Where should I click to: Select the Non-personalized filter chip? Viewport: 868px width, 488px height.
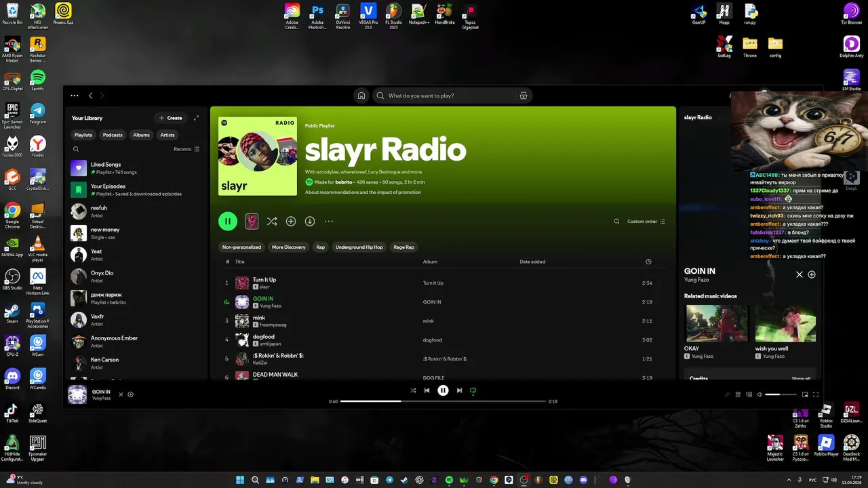pos(241,247)
